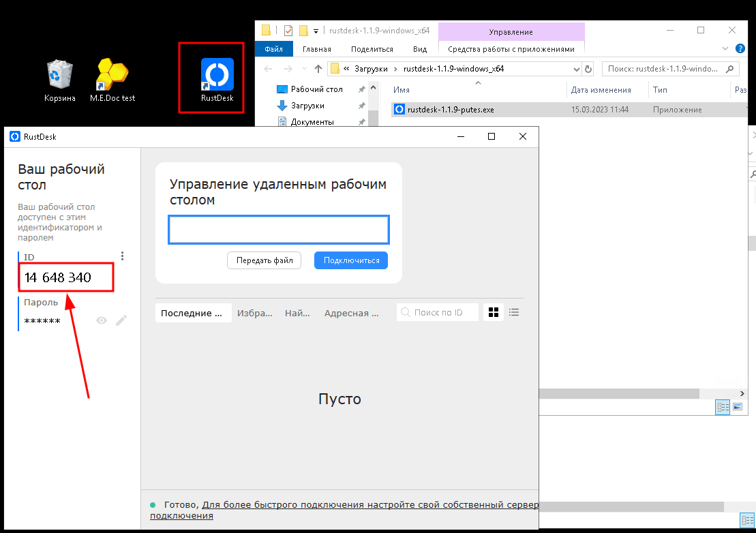Open the Вид ribbon tab in Explorer
Image resolution: width=756 pixels, height=533 pixels.
pyautogui.click(x=420, y=48)
